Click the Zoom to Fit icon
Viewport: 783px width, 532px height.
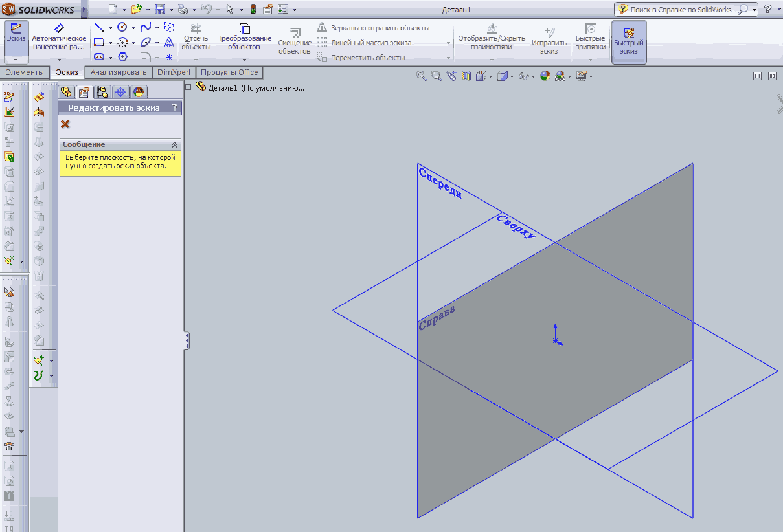point(421,76)
